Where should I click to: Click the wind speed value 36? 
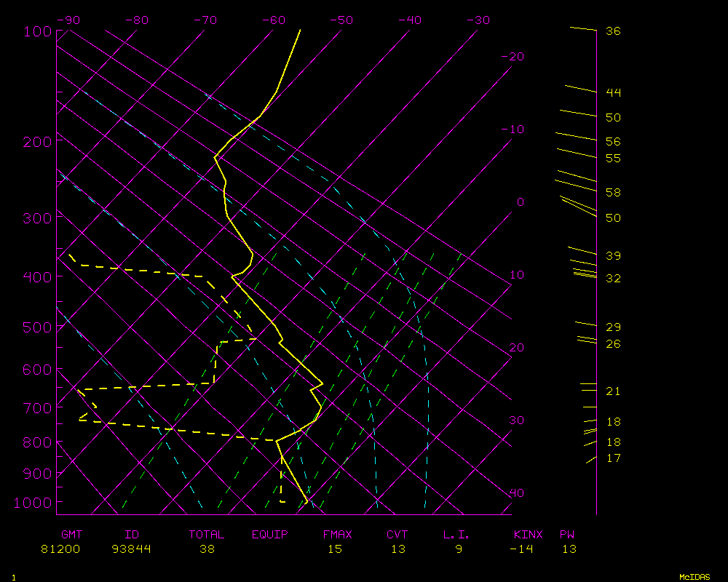[x=613, y=31]
